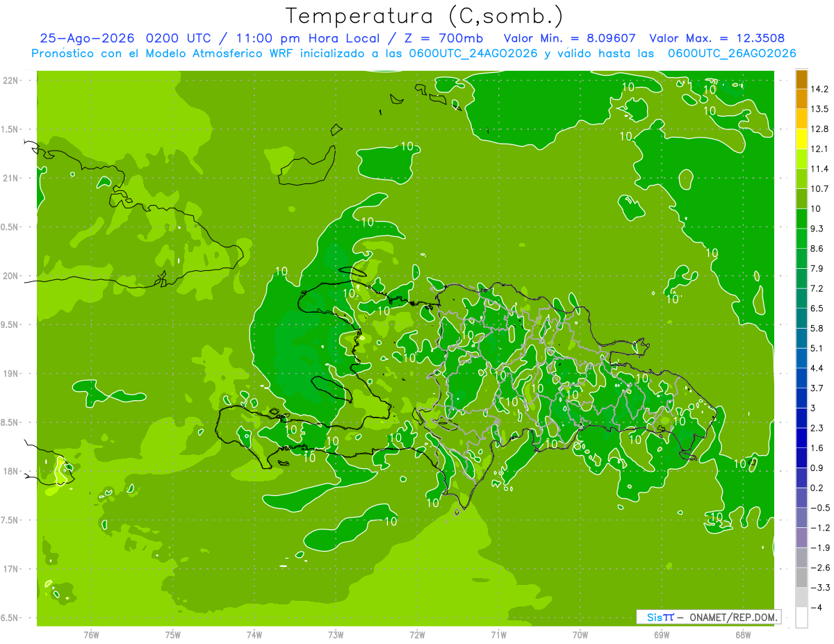Click the orange swatch between 13.5 and 14.2
The height and width of the screenshot is (644, 834).
(x=801, y=99)
